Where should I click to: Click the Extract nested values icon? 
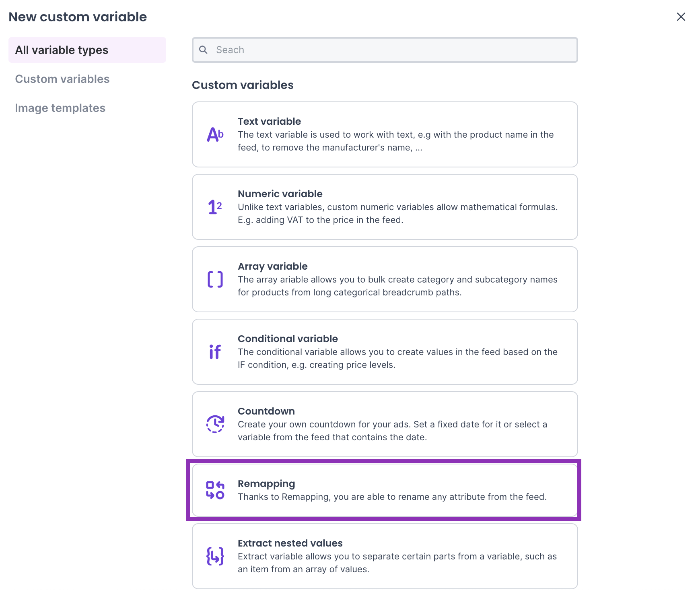(x=215, y=556)
